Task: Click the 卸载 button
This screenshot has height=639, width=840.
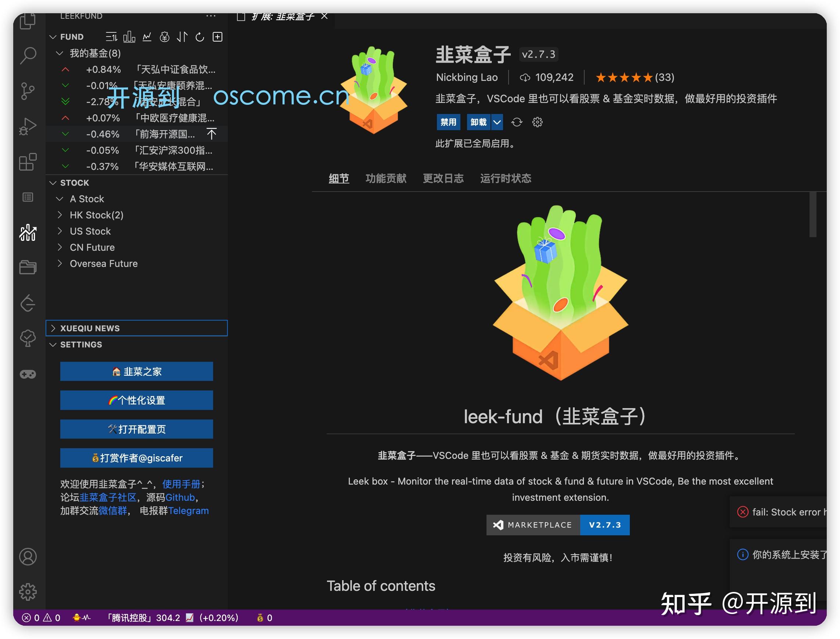Action: 478,122
